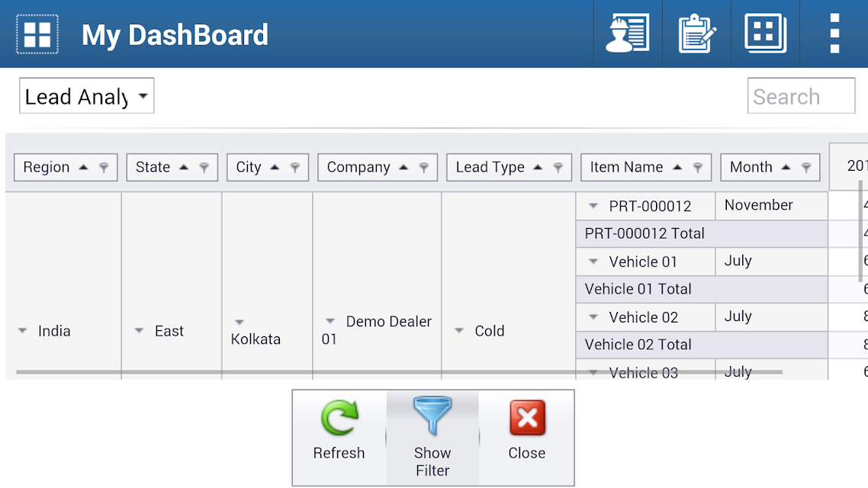868x488 pixels.
Task: Toggle sort arrow on State column
Action: point(184,166)
